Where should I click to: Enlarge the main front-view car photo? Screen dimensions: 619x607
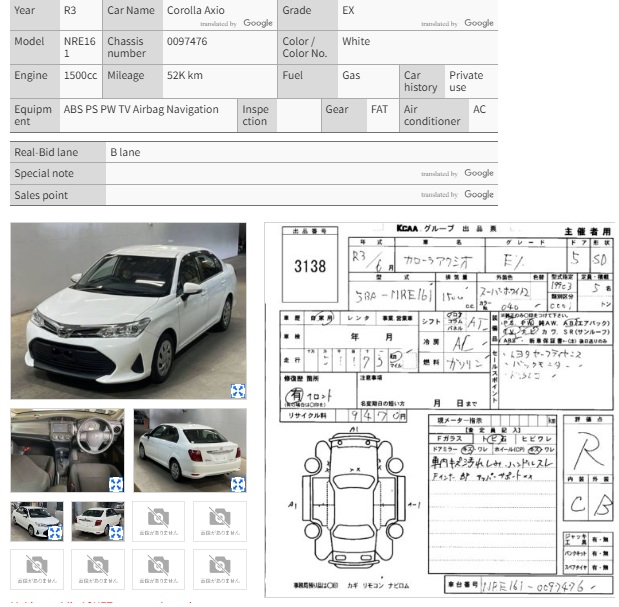pyautogui.click(x=238, y=391)
